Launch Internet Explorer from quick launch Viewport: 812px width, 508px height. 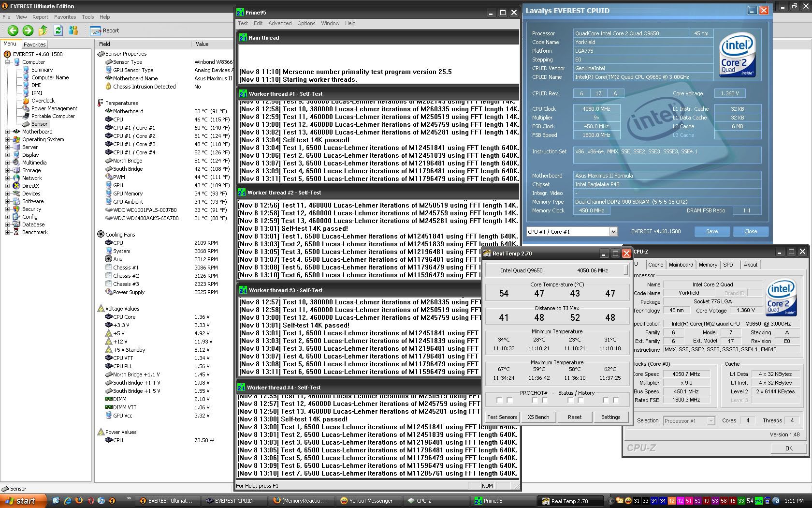[67, 501]
